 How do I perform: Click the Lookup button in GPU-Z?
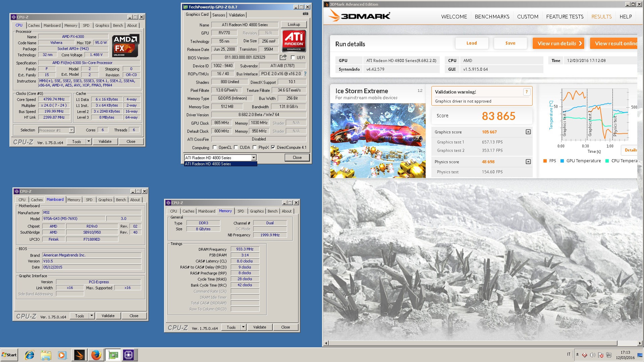[294, 24]
